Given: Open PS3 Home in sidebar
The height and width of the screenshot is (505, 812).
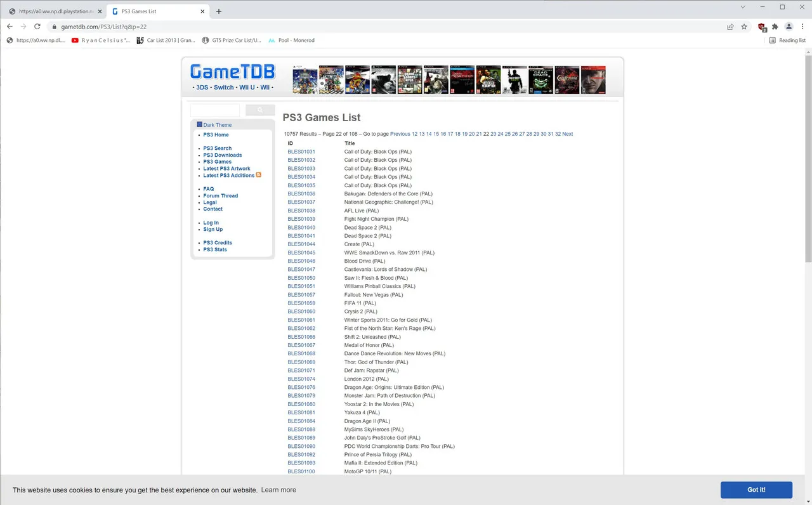Looking at the screenshot, I should click(x=216, y=135).
